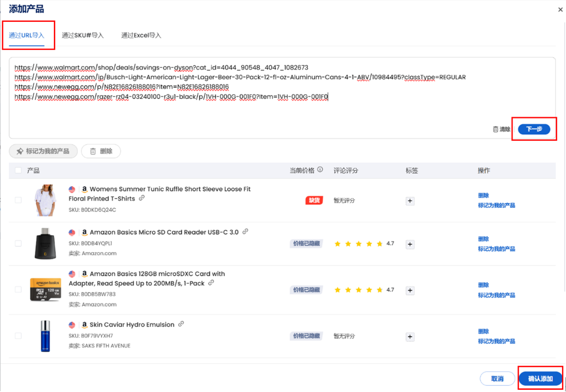The height and width of the screenshot is (392, 566).
Task: Click the info icon next to 当前价格
Action: click(320, 170)
